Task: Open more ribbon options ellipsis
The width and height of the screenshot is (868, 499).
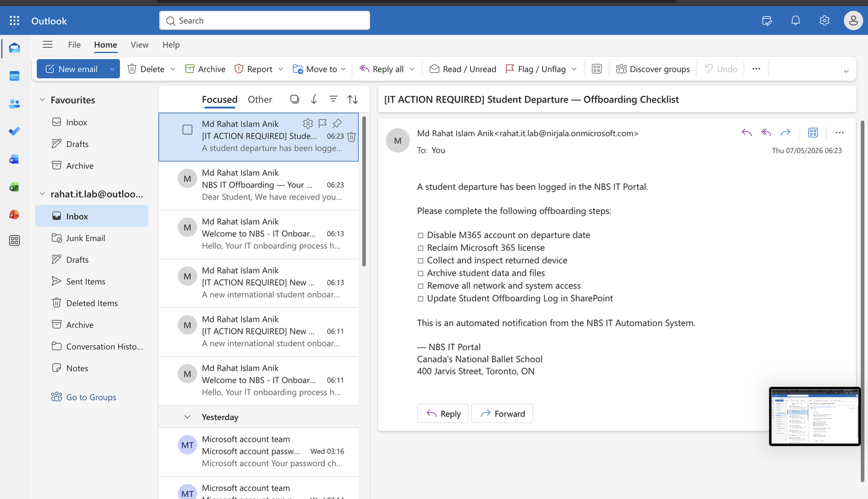Action: pos(756,69)
